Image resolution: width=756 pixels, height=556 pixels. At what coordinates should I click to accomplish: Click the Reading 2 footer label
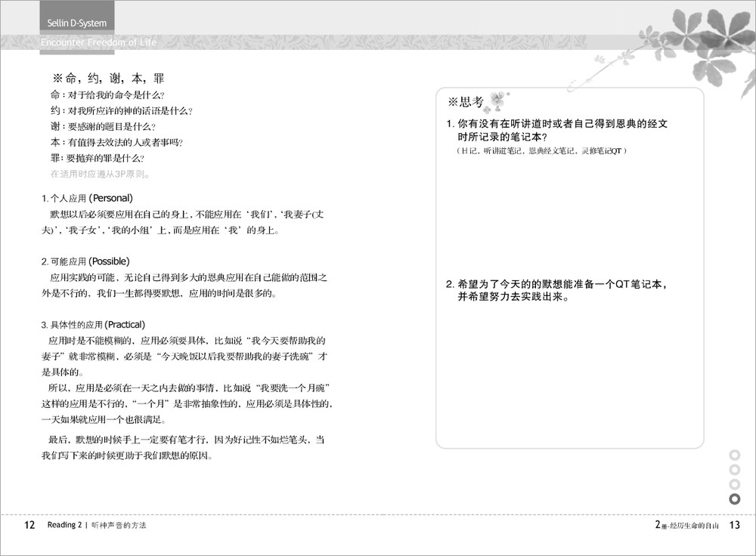tap(64, 525)
